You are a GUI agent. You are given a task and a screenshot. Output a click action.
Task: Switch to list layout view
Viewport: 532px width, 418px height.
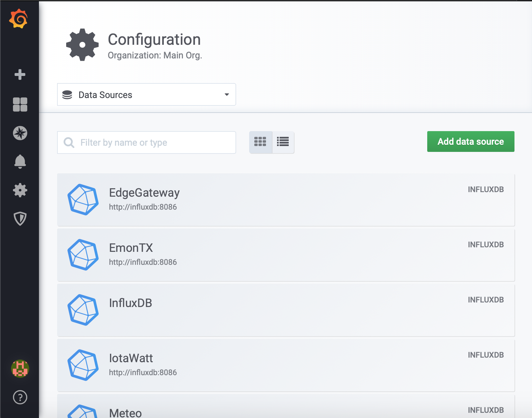coord(283,142)
